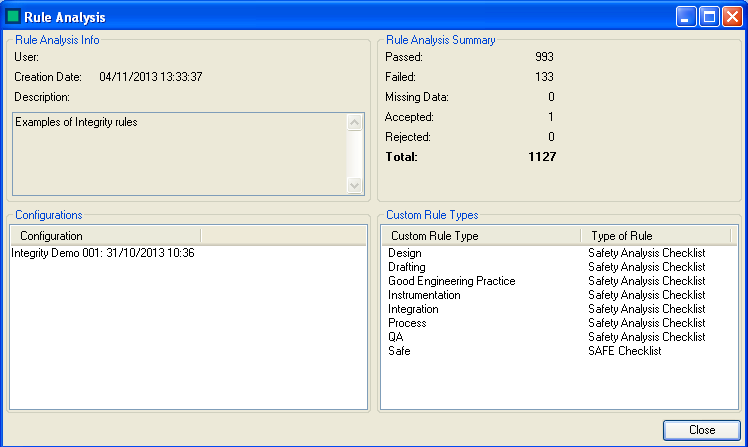Click inside the Description text field

tap(180, 153)
